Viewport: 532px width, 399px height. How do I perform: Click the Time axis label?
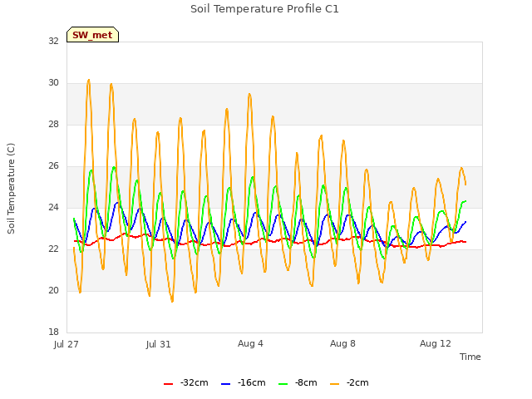tap(470, 357)
